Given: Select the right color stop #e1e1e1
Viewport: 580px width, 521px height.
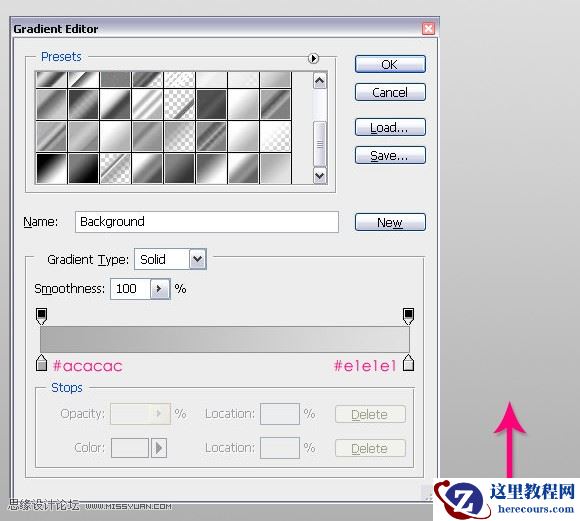Looking at the screenshot, I should (x=408, y=363).
